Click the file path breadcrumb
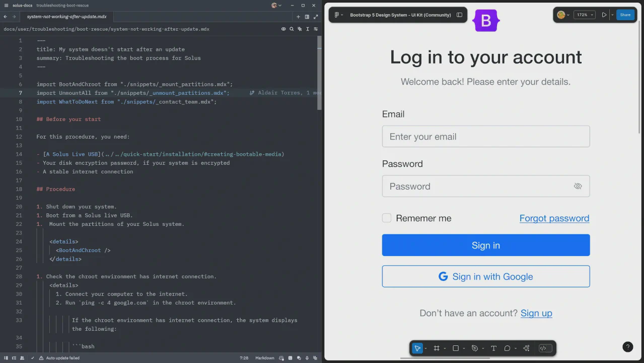Image resolution: width=644 pixels, height=363 pixels. pyautogui.click(x=106, y=29)
